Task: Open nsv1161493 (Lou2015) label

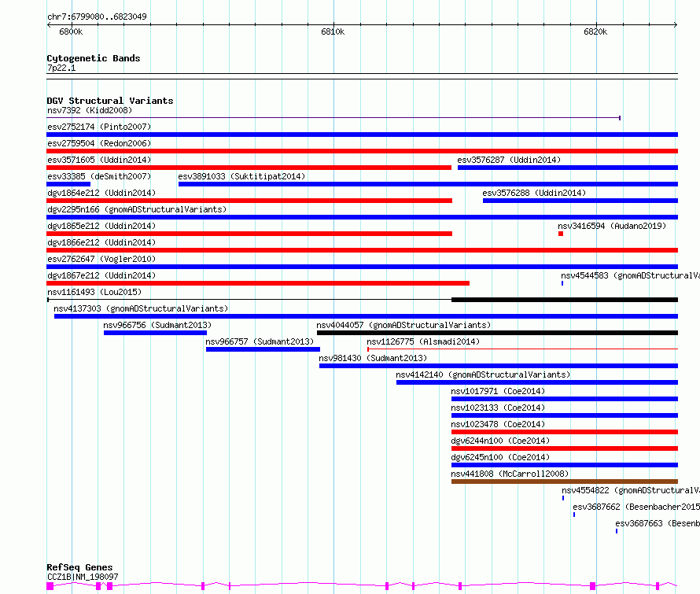Action: click(x=94, y=292)
